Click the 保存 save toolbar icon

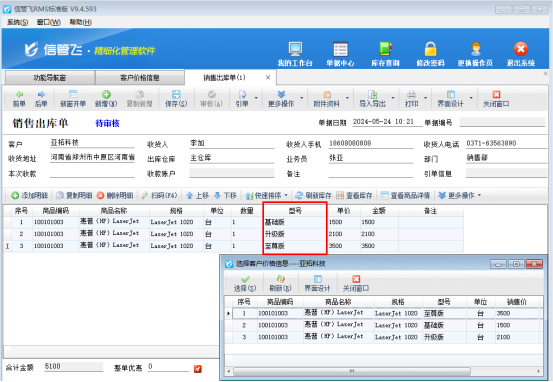[x=176, y=94]
